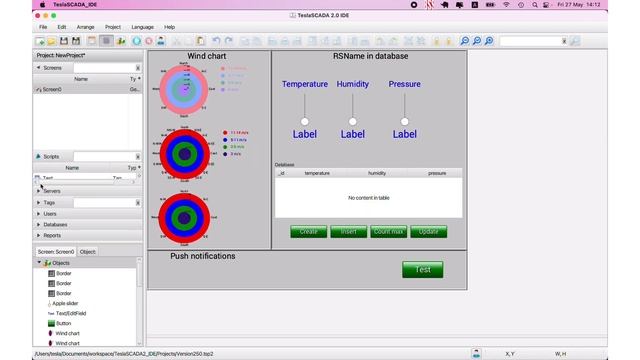Click the screen window toolbar icon
640x360 pixels.
click(92, 41)
